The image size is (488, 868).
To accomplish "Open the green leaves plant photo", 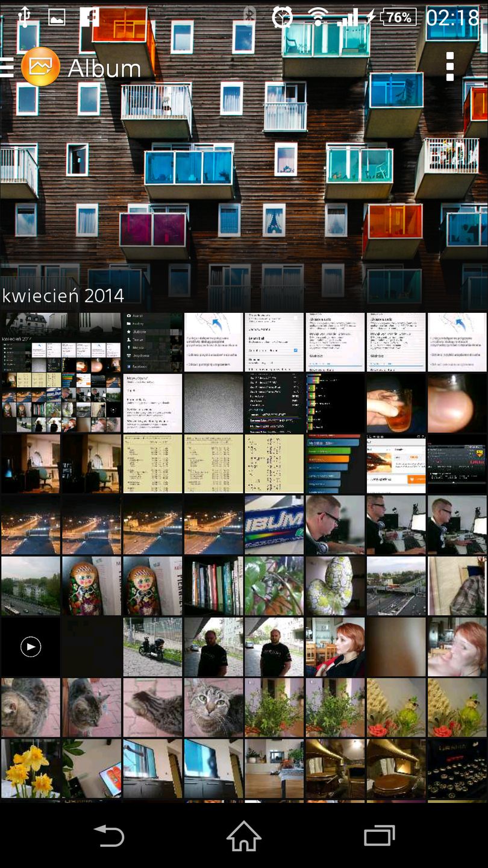I will pos(274,586).
